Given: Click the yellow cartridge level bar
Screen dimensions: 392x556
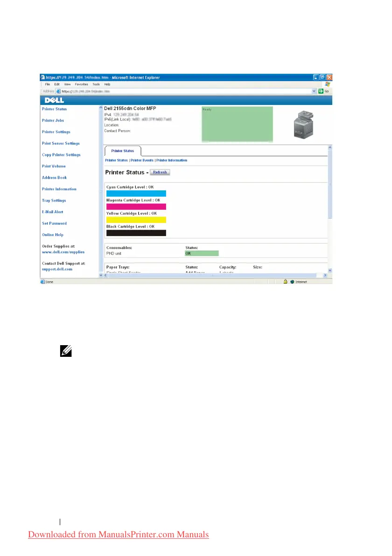Looking at the screenshot, I should pos(136,220).
